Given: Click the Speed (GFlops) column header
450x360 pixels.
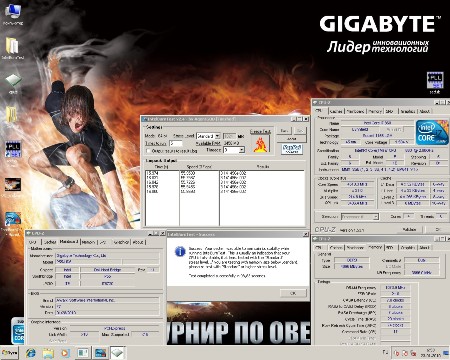Looking at the screenshot, I should point(199,166).
